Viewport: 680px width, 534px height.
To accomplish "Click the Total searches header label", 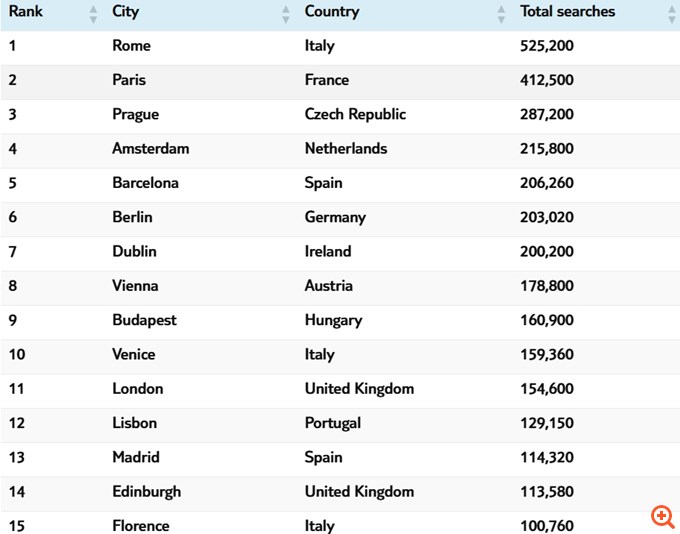I will click(568, 12).
